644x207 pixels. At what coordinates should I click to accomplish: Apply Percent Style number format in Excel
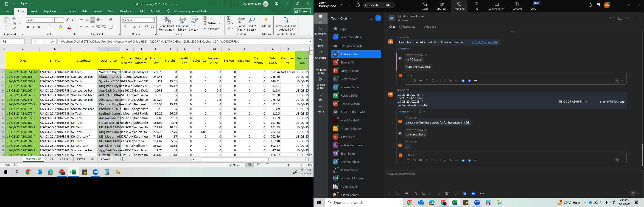(x=134, y=27)
